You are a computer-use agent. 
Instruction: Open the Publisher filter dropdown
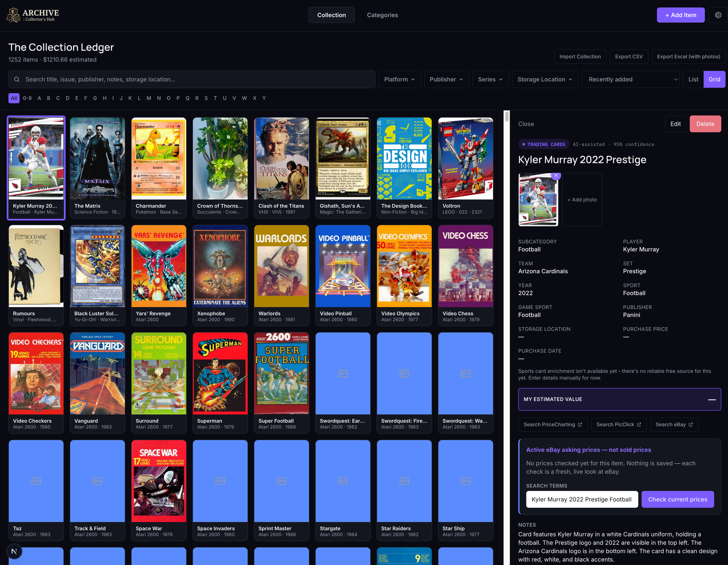tap(446, 79)
